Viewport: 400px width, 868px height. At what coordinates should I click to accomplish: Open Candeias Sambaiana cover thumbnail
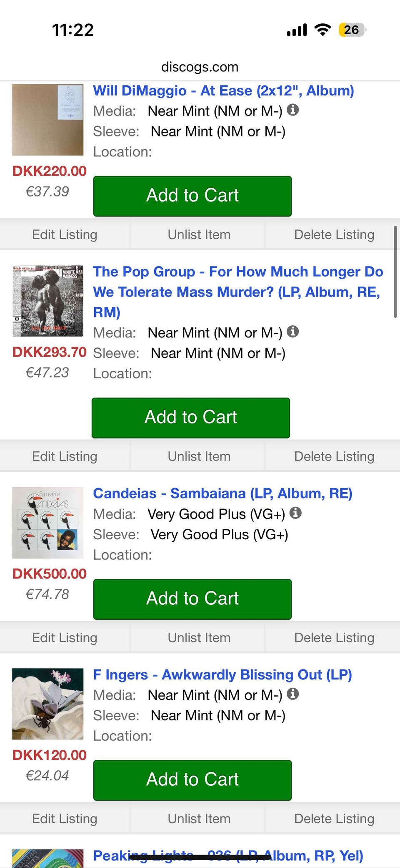pyautogui.click(x=48, y=523)
